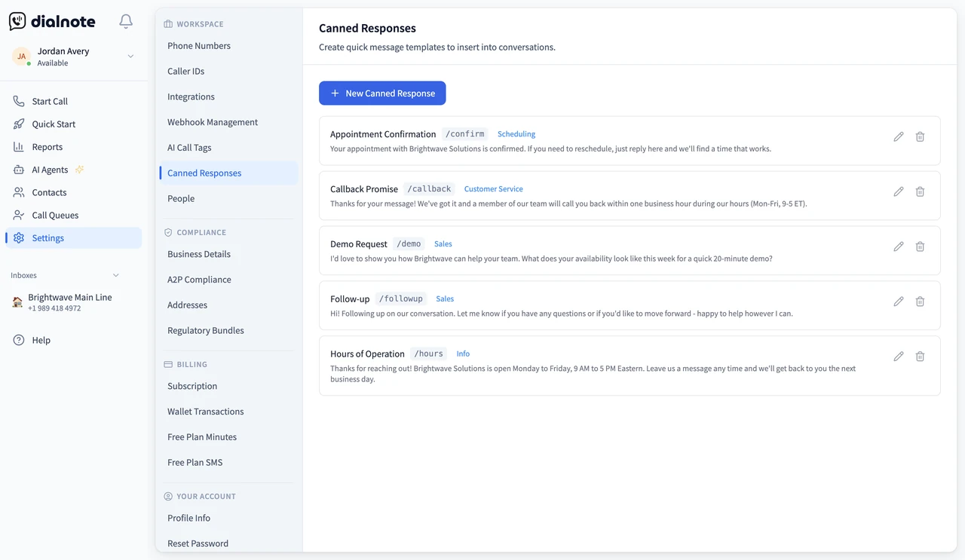Click the Quick Start rocket icon
The height and width of the screenshot is (560, 965).
point(19,124)
